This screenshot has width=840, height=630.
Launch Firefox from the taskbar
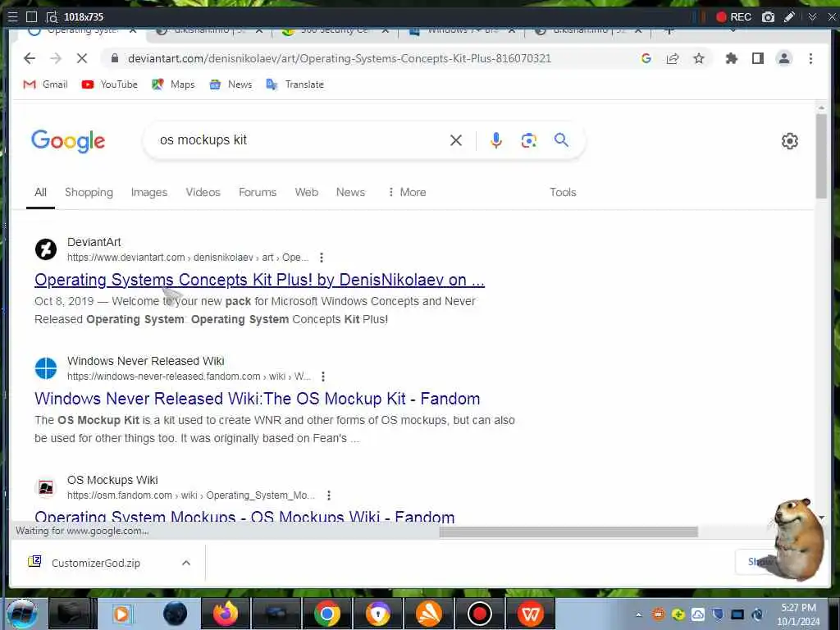(226, 614)
